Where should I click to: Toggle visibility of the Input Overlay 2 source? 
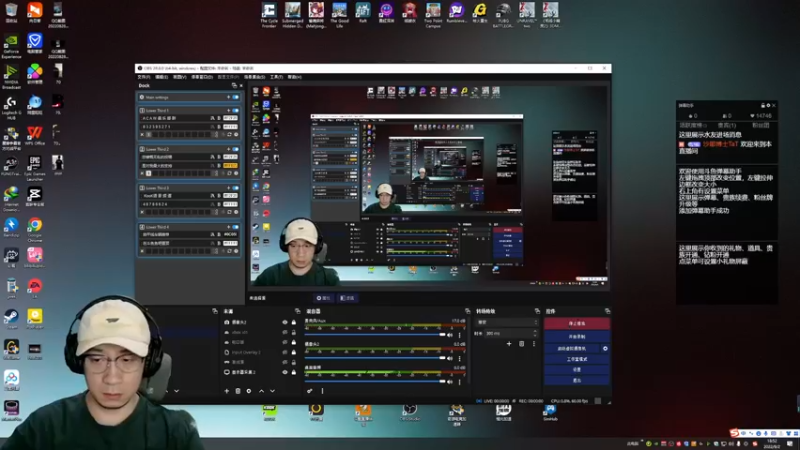pos(285,352)
